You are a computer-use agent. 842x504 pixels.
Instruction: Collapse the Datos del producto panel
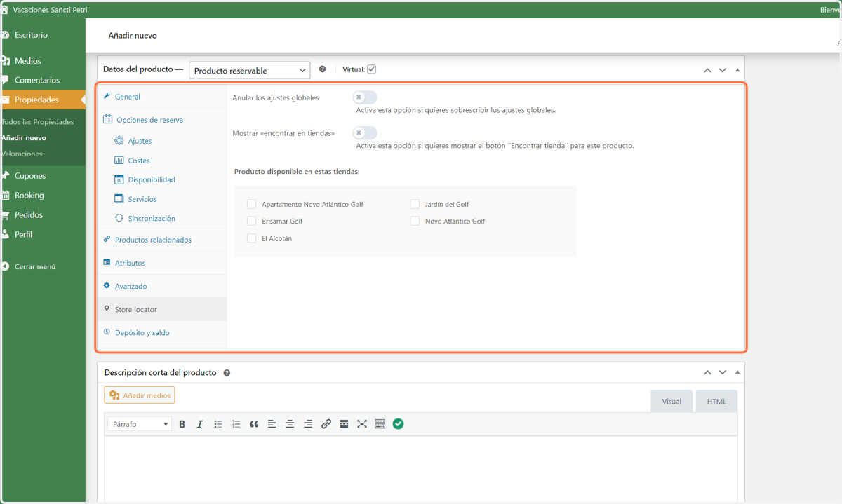(x=737, y=70)
